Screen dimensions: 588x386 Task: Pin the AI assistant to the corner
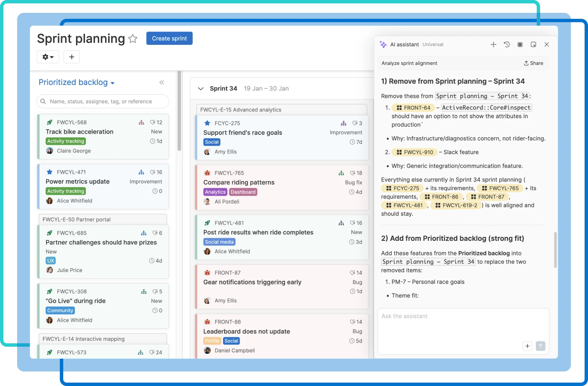click(x=533, y=44)
